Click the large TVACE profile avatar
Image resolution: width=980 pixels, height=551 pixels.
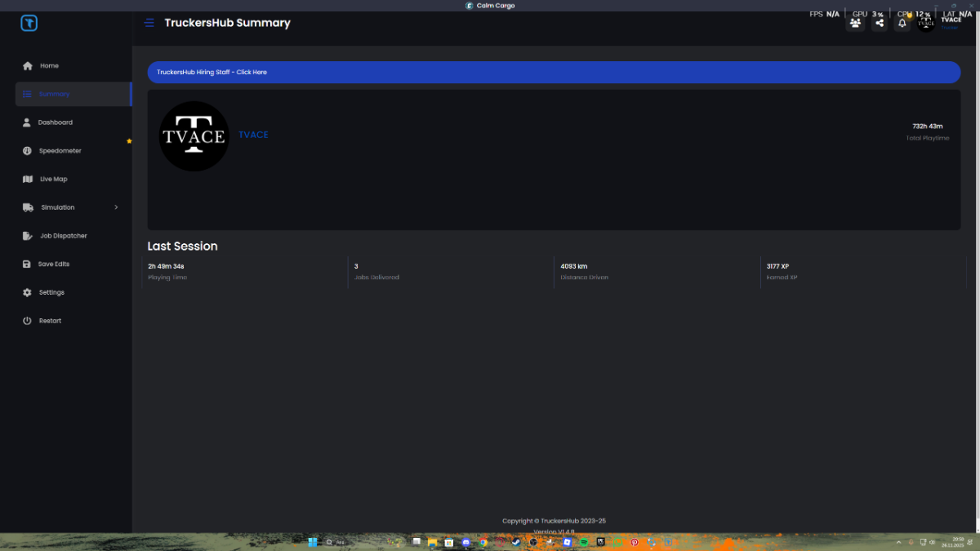click(x=194, y=136)
